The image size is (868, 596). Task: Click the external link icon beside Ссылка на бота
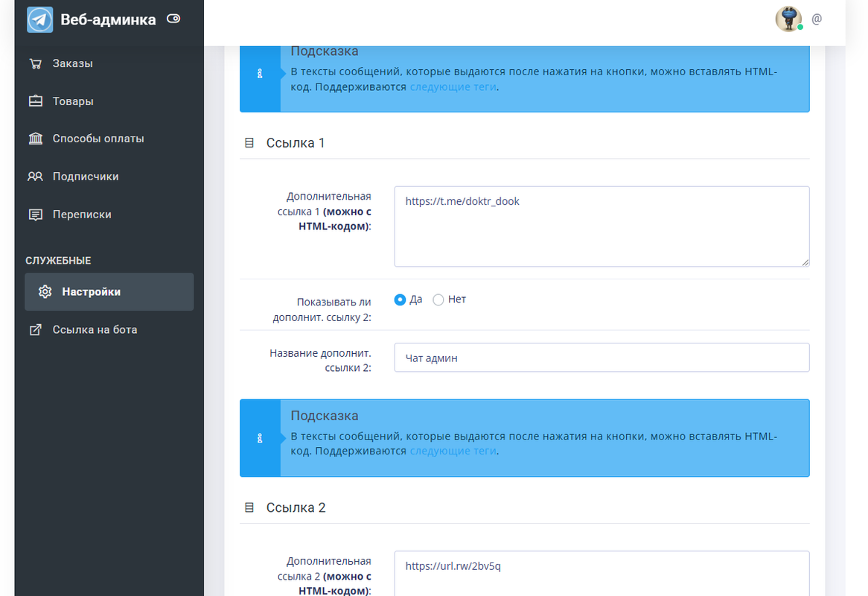coord(36,329)
